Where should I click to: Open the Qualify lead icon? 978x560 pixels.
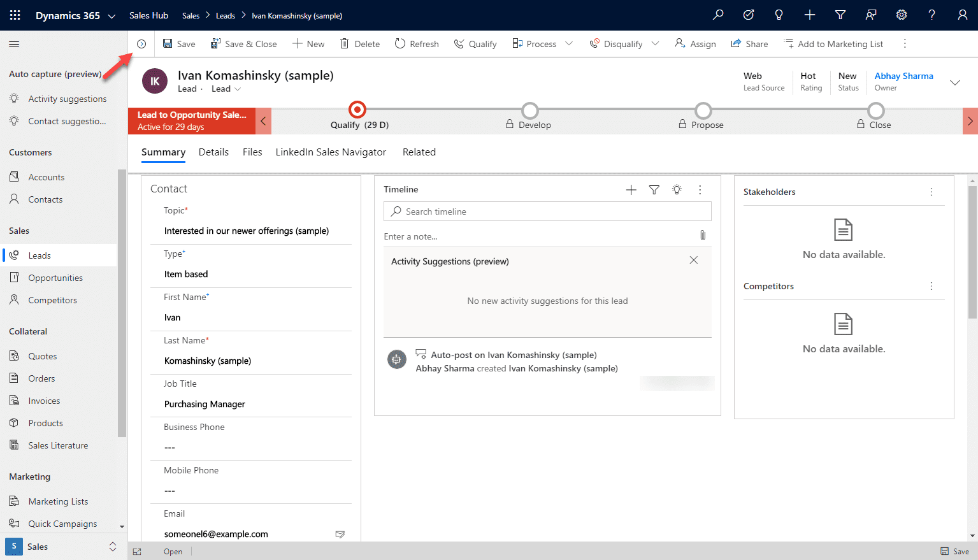[475, 43]
